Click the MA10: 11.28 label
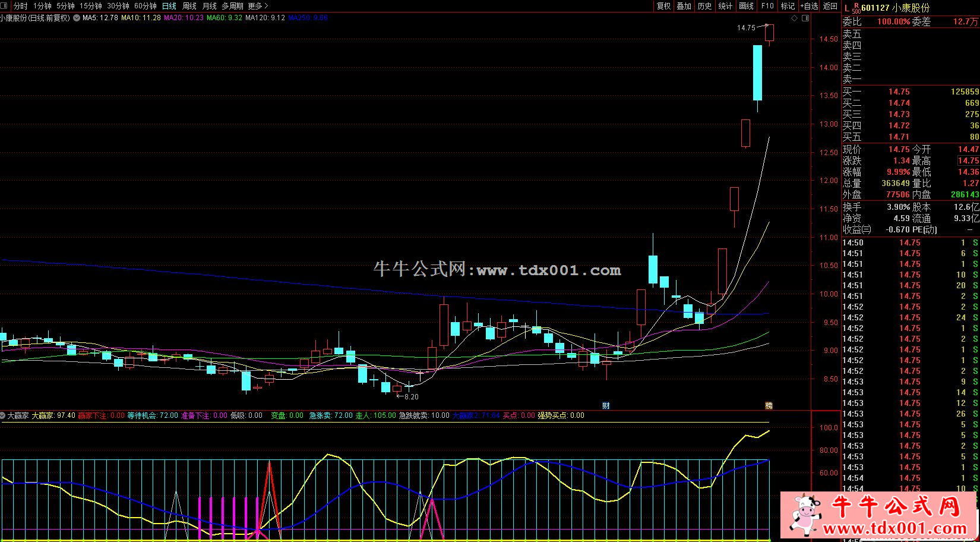Viewport: 980px width, 542px height. point(141,18)
